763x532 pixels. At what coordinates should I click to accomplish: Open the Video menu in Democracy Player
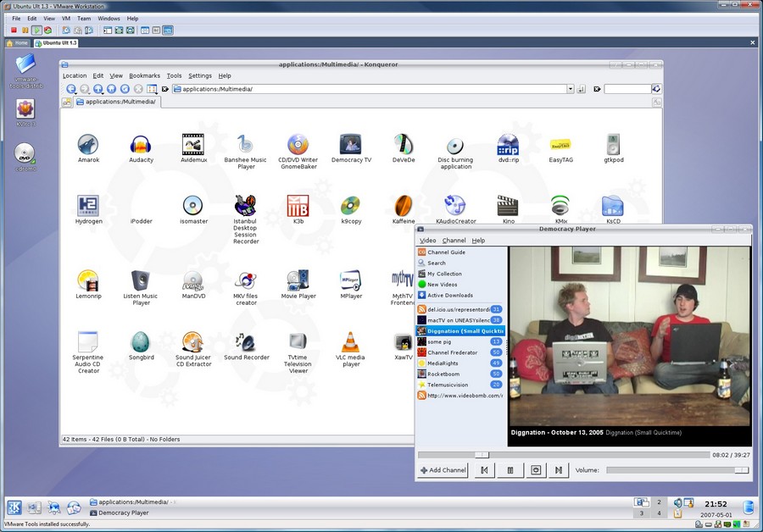pos(428,241)
